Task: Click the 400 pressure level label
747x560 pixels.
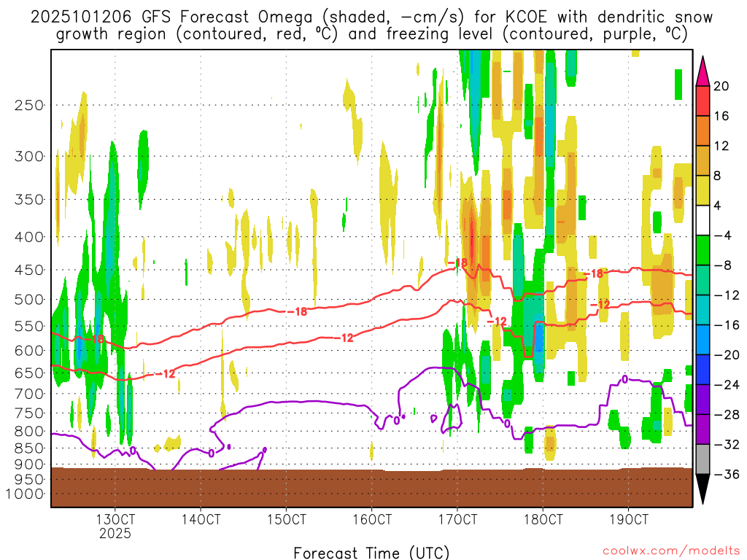Action: pos(29,237)
